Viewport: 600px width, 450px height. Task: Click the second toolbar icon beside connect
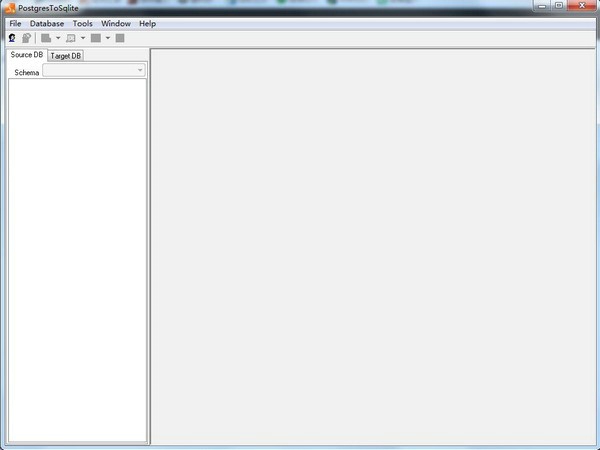point(26,38)
